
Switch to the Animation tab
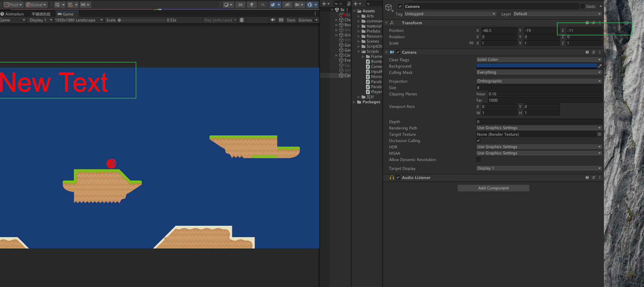[14, 14]
